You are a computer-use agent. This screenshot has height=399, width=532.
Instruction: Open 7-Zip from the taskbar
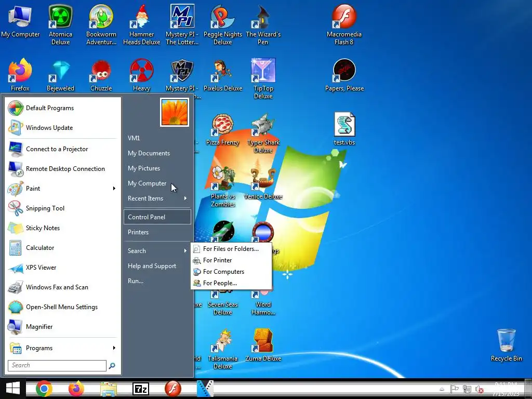tap(141, 389)
